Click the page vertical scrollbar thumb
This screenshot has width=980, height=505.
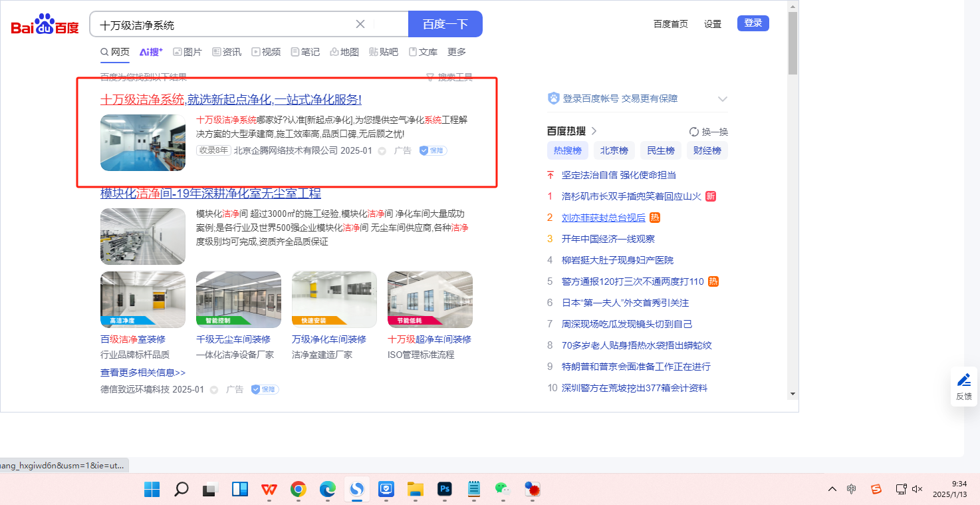pyautogui.click(x=793, y=43)
